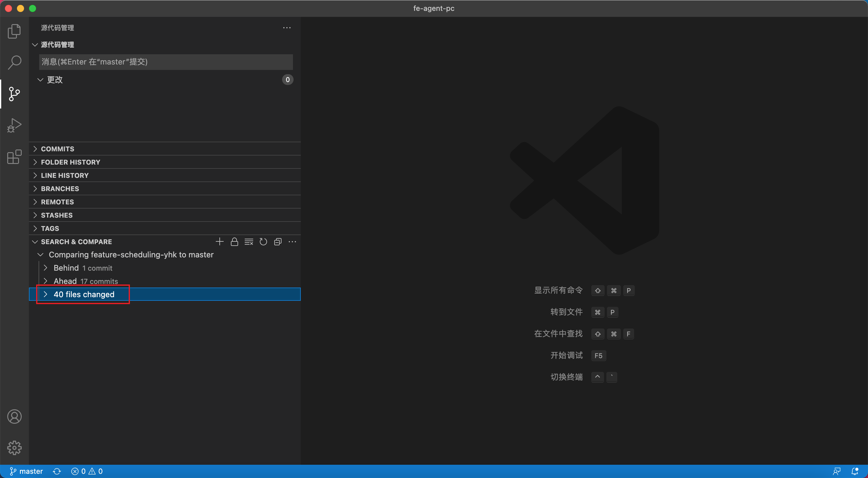
Task: Click the more actions button in Source Control
Action: (x=287, y=28)
